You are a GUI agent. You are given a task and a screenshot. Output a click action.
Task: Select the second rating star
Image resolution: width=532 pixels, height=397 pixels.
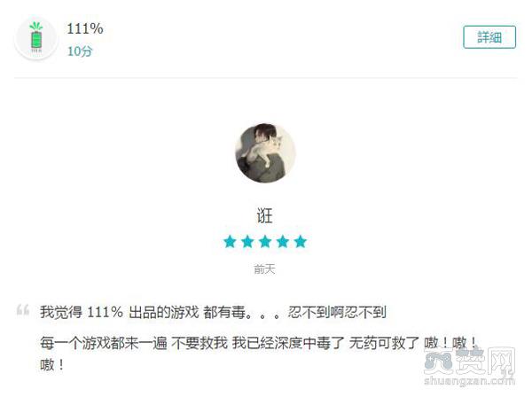(x=247, y=242)
